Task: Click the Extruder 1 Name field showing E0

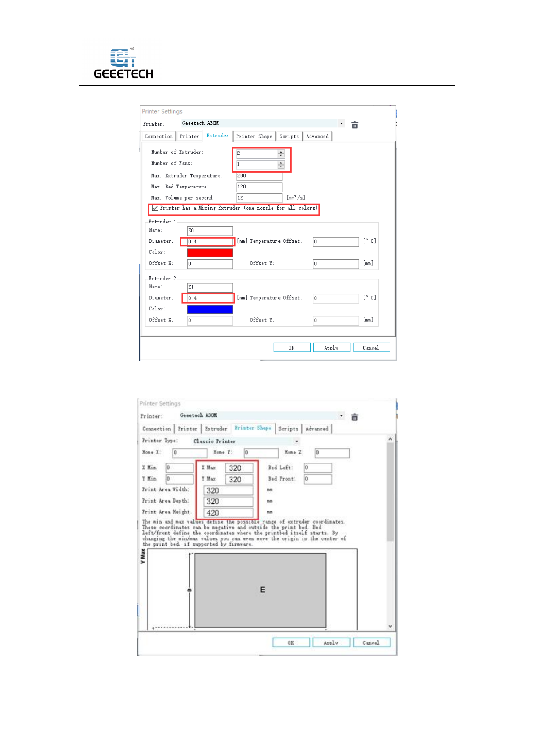Action: 210,231
